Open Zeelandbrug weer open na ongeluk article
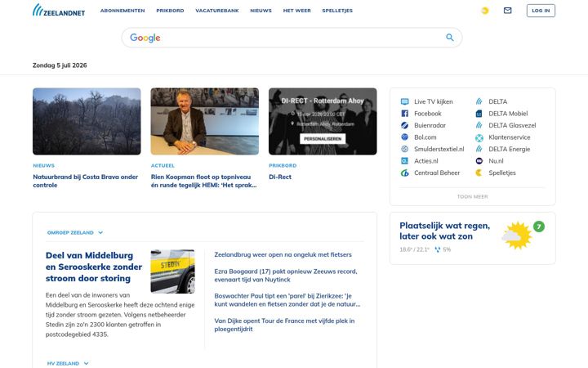Image resolution: width=588 pixels, height=368 pixels. click(283, 254)
